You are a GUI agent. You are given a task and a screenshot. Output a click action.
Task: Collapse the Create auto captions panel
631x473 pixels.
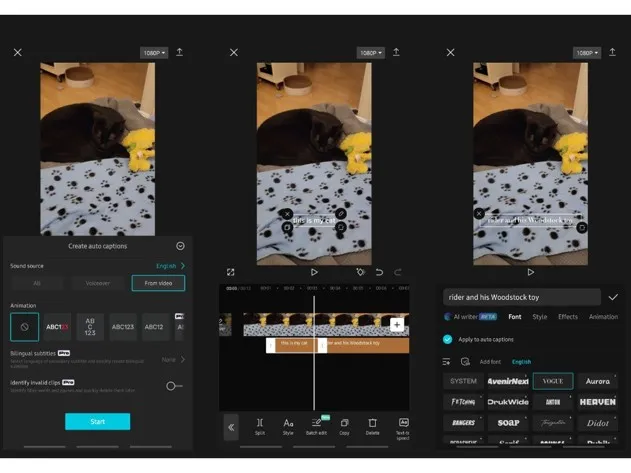pos(180,246)
